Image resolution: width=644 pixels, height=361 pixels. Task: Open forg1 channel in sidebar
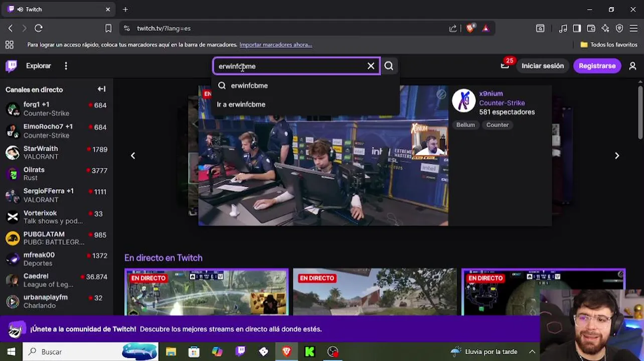[56, 109]
